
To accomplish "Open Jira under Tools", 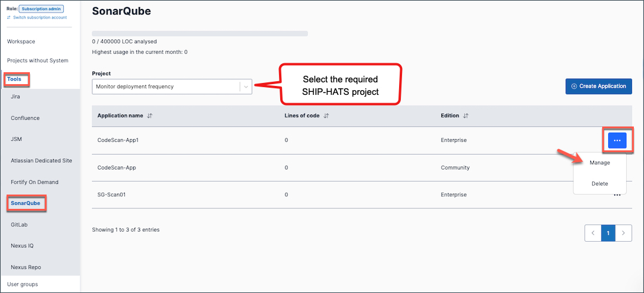I will tap(15, 97).
